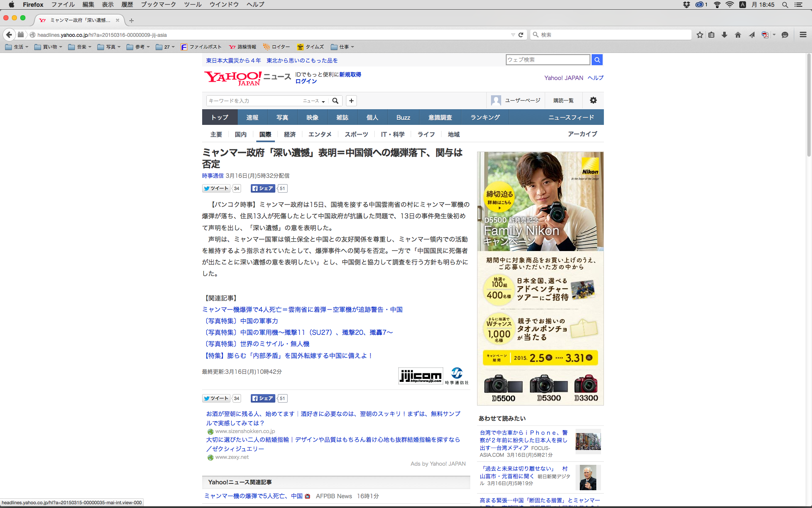This screenshot has height=508, width=812.
Task: Click the Firefox back arrow button
Action: coord(9,35)
